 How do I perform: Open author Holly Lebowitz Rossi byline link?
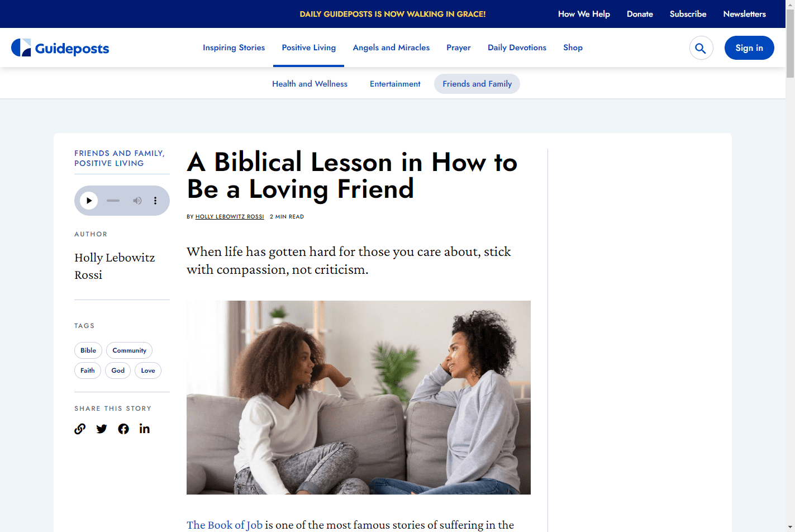(230, 217)
